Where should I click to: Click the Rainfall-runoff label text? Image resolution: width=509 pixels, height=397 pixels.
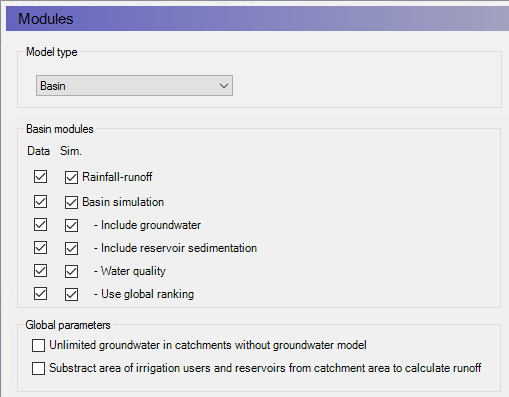pos(117,177)
